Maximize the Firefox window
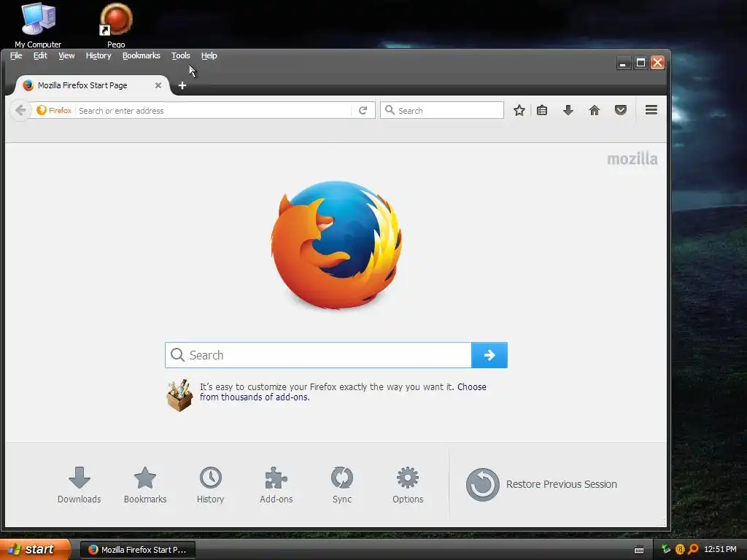This screenshot has height=560, width=747. tap(640, 63)
